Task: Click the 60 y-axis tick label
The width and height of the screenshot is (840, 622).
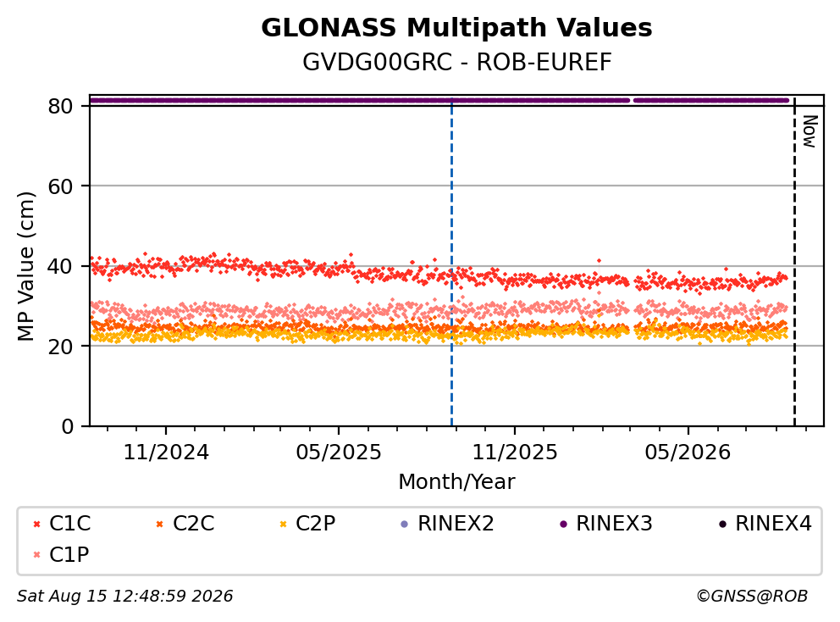Action: [x=60, y=186]
